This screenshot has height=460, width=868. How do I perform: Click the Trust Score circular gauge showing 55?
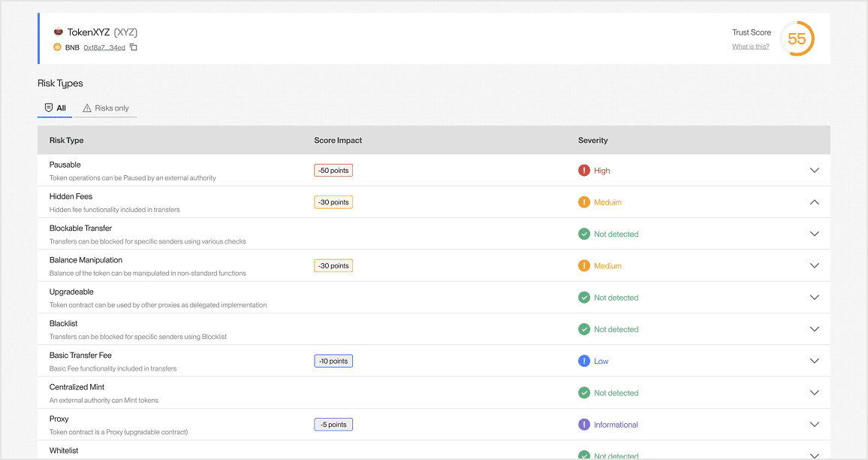point(797,38)
